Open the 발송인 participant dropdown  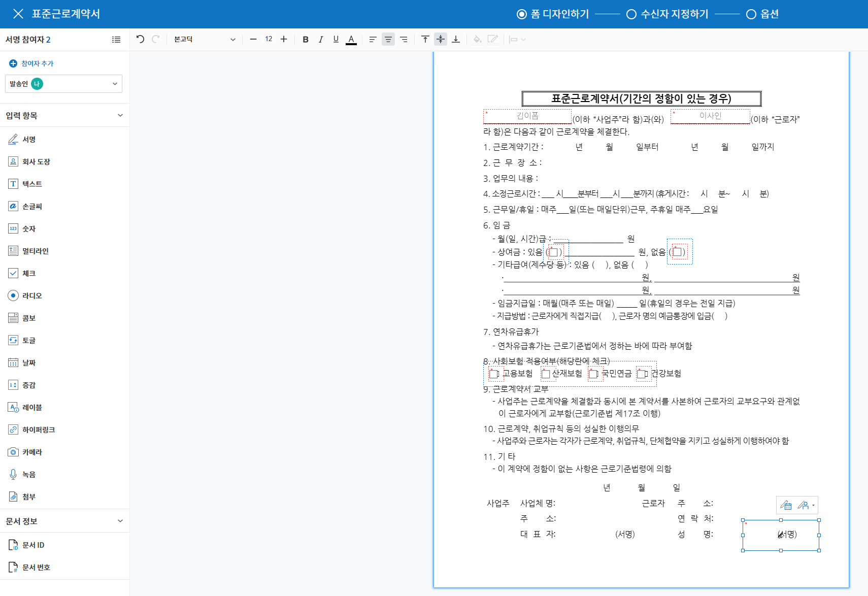tap(63, 84)
